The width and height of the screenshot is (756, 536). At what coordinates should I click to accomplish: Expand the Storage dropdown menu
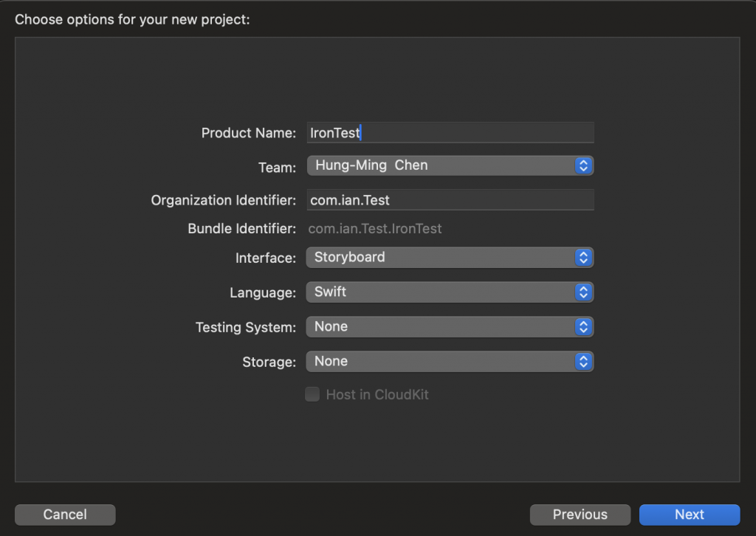pyautogui.click(x=440, y=362)
